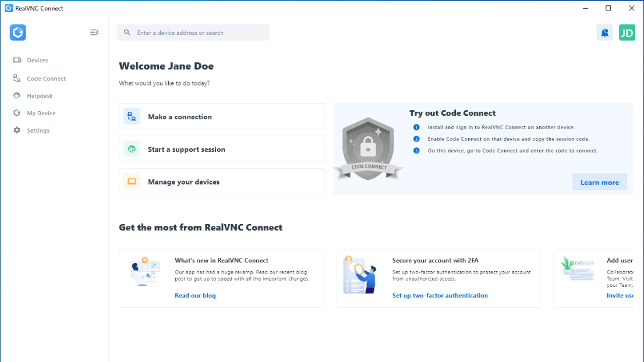The image size is (644, 362).
Task: Open the JD user account avatar
Action: point(627,33)
